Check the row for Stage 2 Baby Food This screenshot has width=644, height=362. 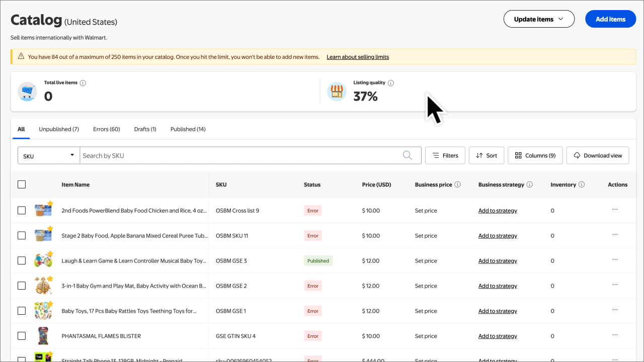pos(22,235)
